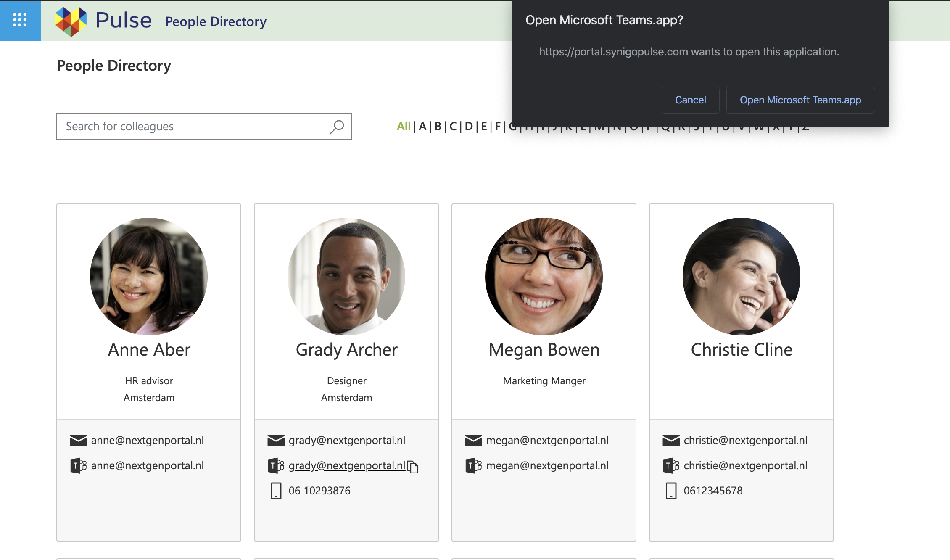Click Grady Archer's mail envelope icon
The height and width of the screenshot is (560, 950).
(x=276, y=440)
